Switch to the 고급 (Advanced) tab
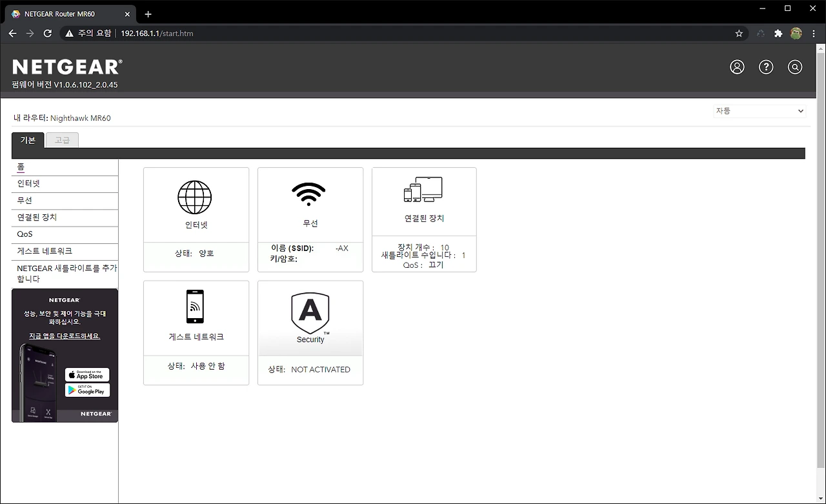This screenshot has width=826, height=504. (x=62, y=139)
